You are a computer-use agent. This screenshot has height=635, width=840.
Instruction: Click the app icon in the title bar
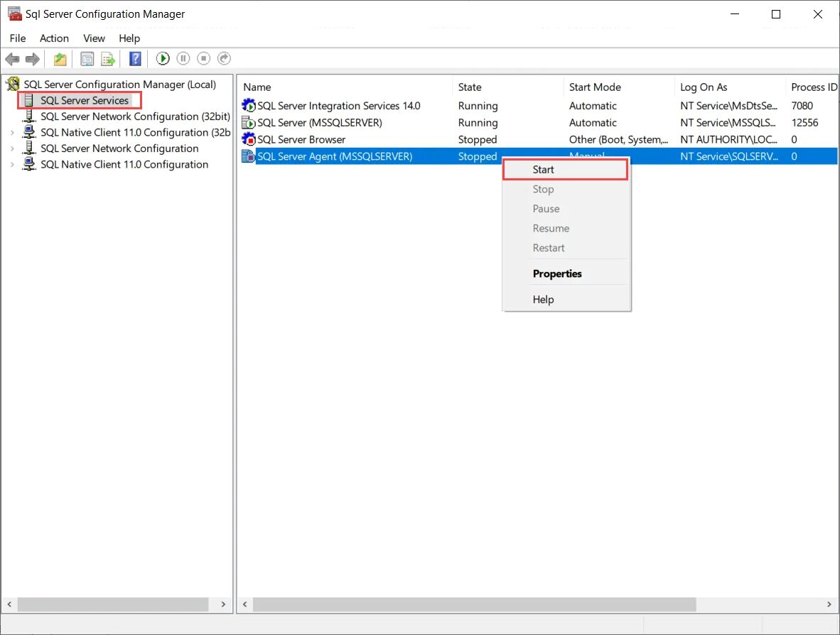[14, 13]
